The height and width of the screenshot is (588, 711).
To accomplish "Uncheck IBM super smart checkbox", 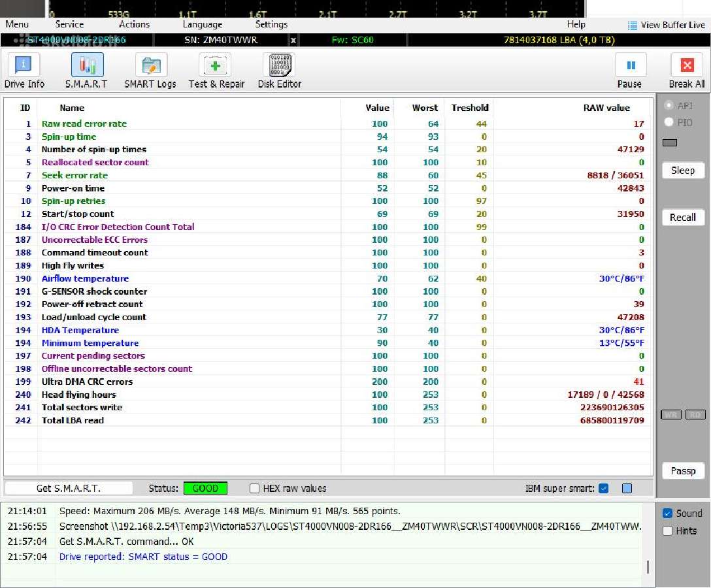I will [x=603, y=488].
